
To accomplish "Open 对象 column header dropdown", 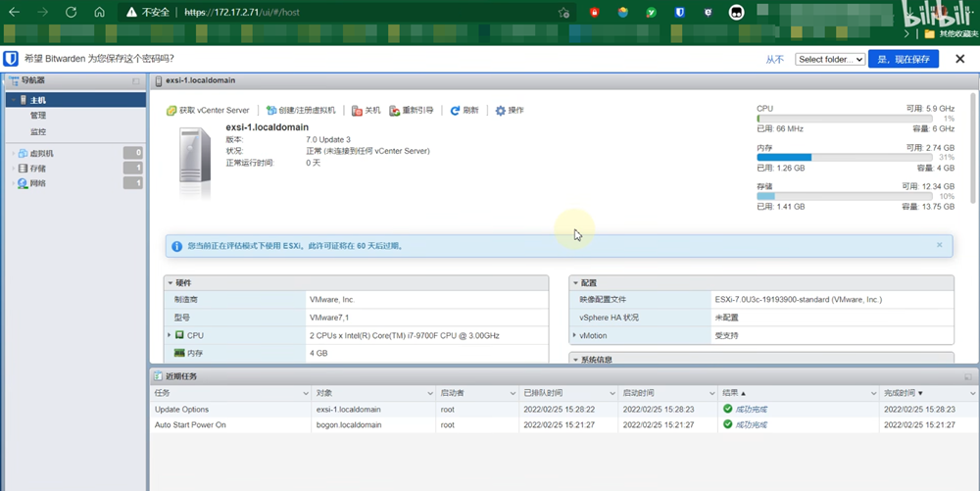I will pos(430,394).
